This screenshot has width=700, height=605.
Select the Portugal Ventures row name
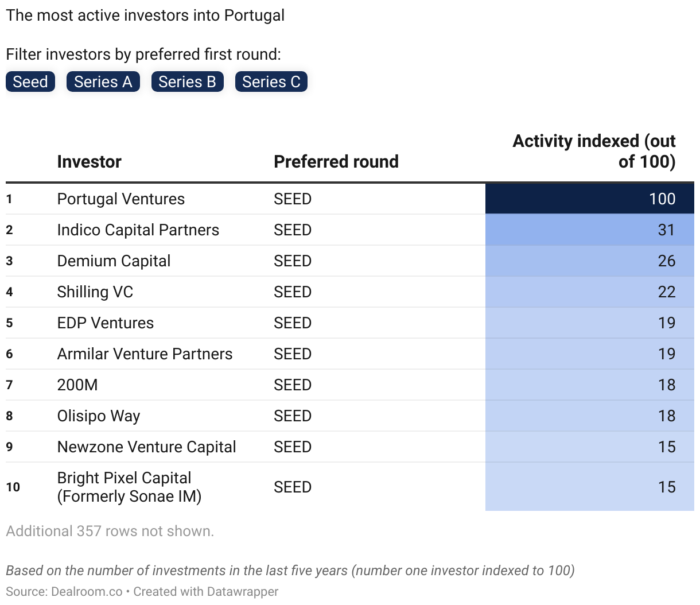coord(120,199)
